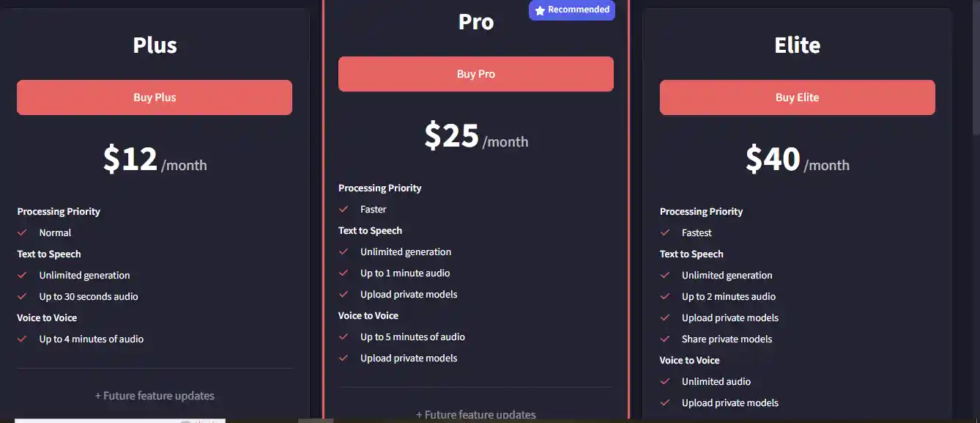Click checkmark next to Share private models
This screenshot has height=423, width=980.
tap(664, 339)
